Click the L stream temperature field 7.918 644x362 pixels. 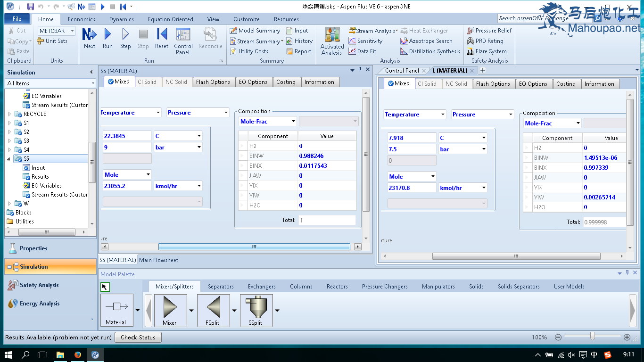[x=412, y=138]
